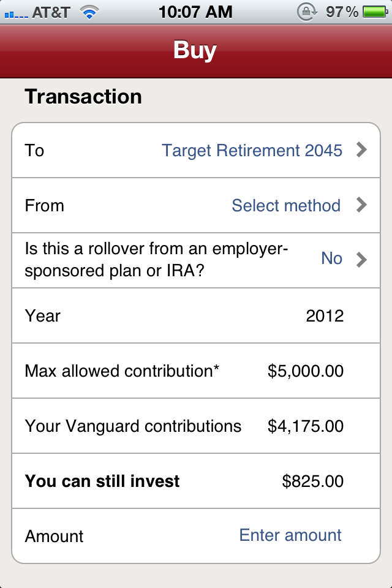Tap the Transaction section header
Screen dimensions: 392x588
[x=83, y=96]
